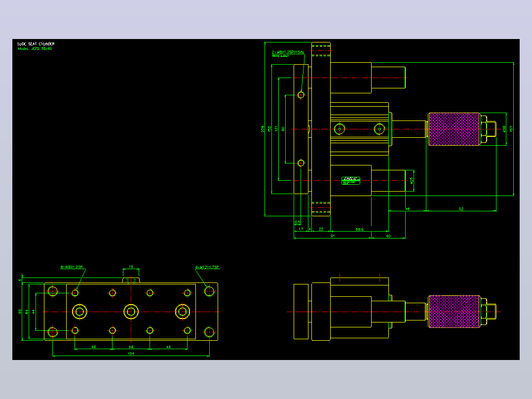Click the '4-M12x1.75P' hole callout
532x399 pixels.
click(x=207, y=267)
